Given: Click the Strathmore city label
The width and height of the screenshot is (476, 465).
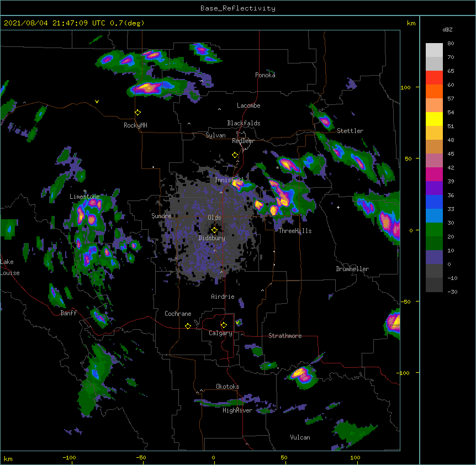Looking at the screenshot, I should tap(285, 336).
